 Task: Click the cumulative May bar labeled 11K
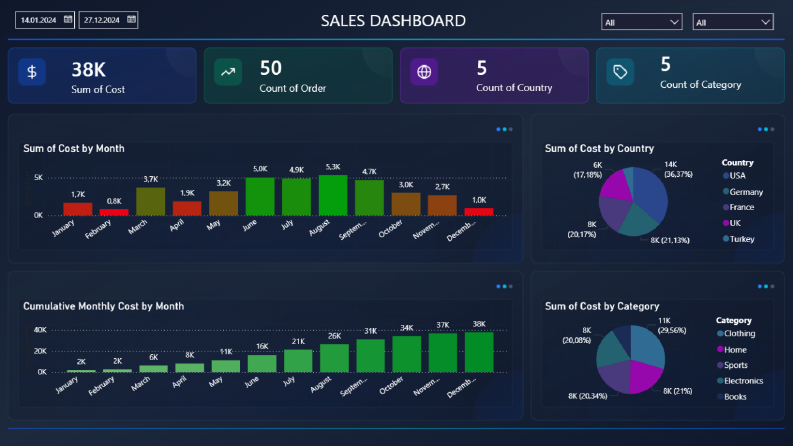click(226, 366)
